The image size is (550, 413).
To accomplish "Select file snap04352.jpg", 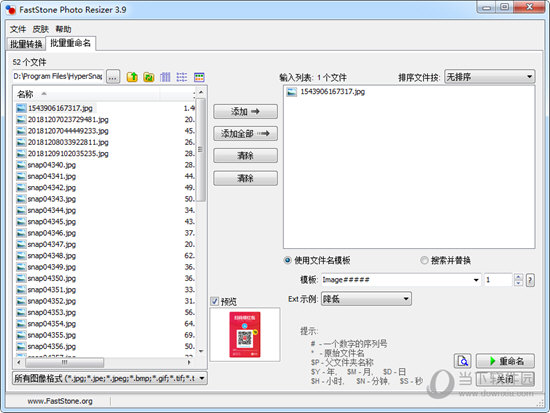I will click(x=52, y=301).
